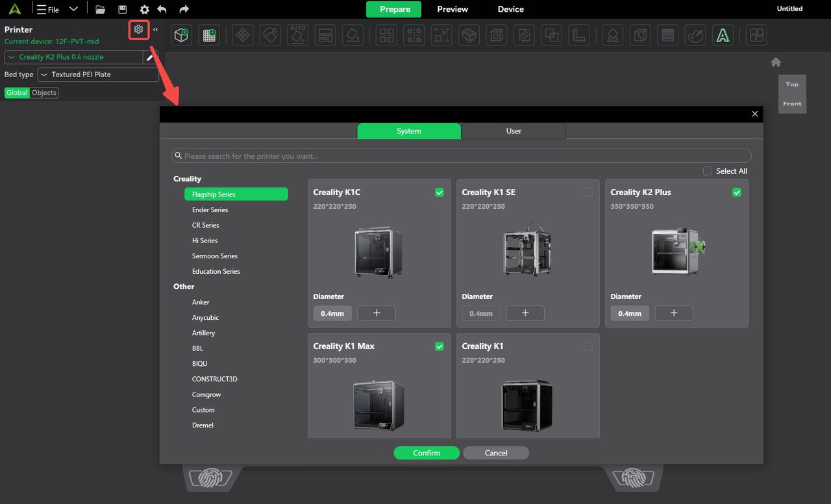
Task: Click the save floppy disk icon
Action: (x=122, y=10)
